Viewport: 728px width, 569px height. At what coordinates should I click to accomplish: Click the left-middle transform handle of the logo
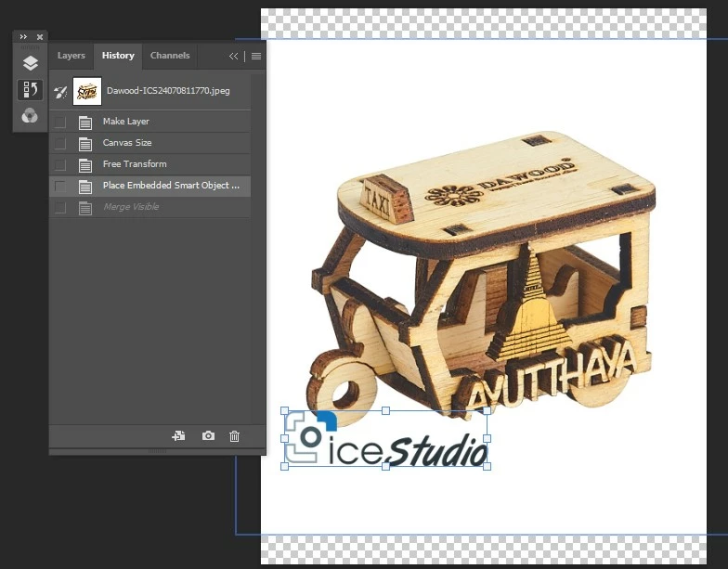coord(284,438)
